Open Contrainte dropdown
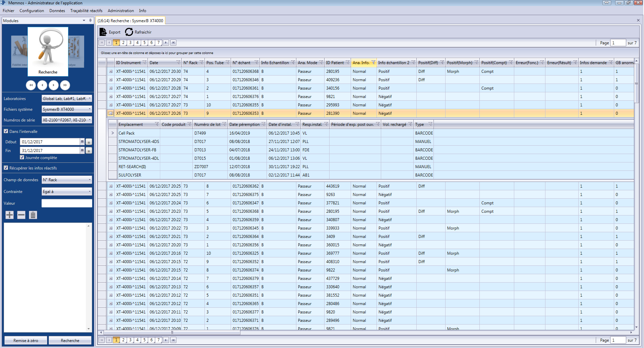 67,192
